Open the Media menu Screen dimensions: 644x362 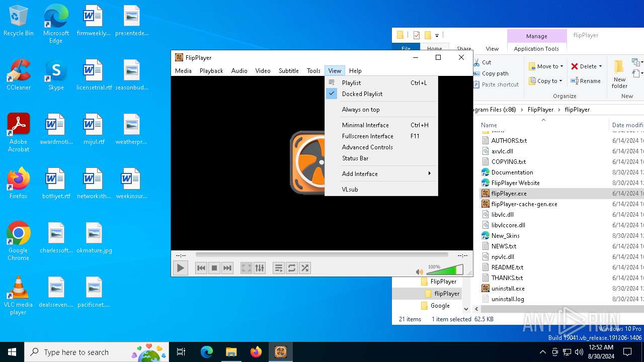pyautogui.click(x=183, y=71)
